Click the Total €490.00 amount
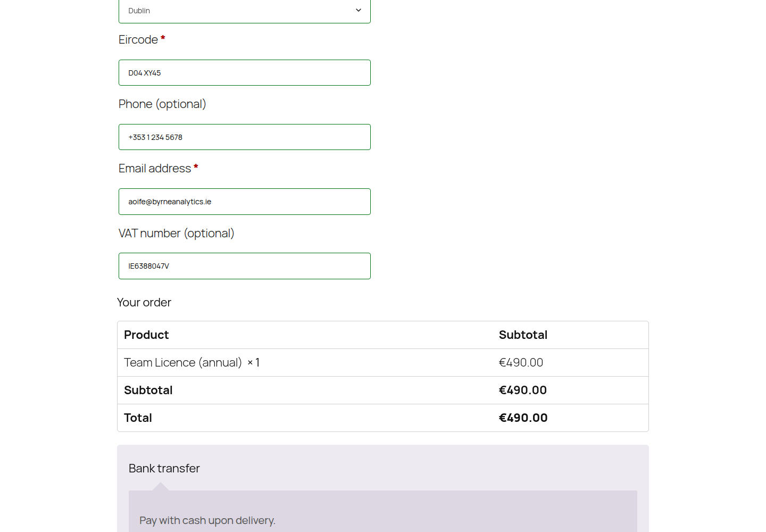The image size is (766, 532). (x=523, y=418)
